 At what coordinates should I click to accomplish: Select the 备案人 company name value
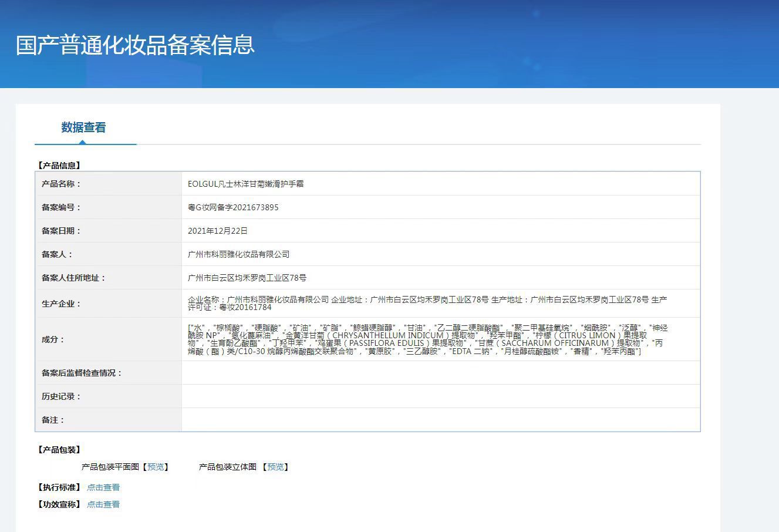point(238,254)
